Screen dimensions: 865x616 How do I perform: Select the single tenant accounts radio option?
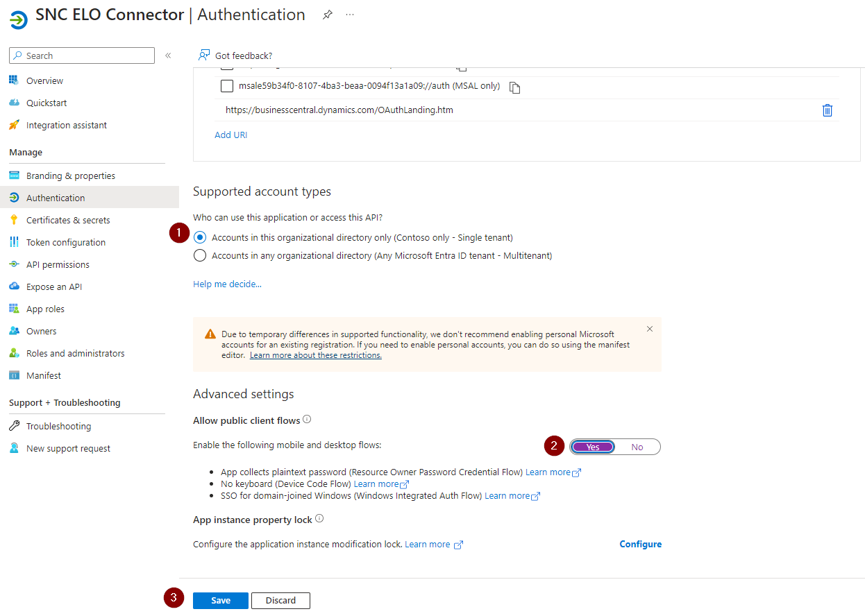(200, 237)
